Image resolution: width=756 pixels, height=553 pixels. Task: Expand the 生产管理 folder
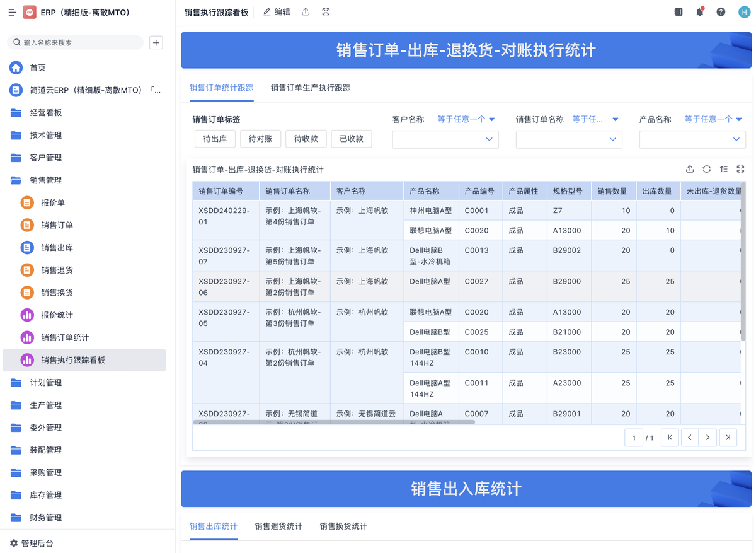tap(46, 405)
